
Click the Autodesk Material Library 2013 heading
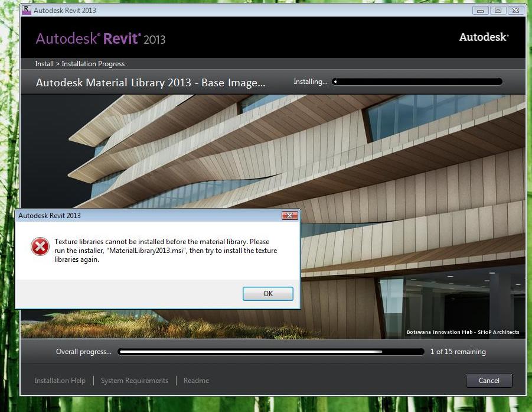click(151, 83)
